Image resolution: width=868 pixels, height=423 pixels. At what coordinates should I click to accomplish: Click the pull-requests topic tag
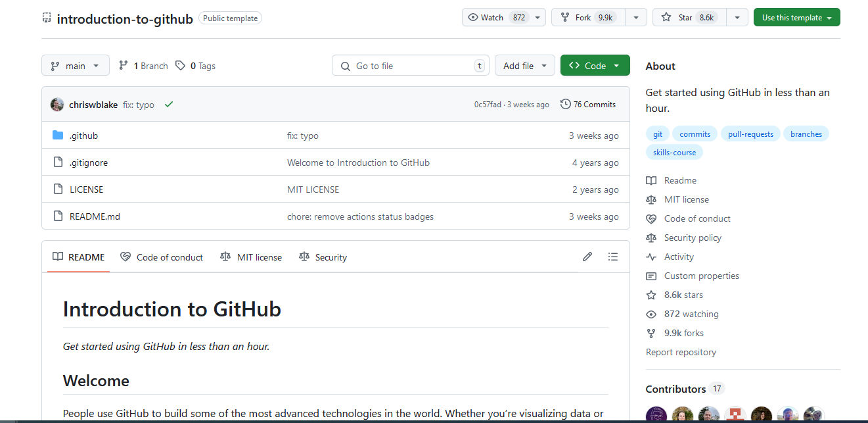[751, 134]
